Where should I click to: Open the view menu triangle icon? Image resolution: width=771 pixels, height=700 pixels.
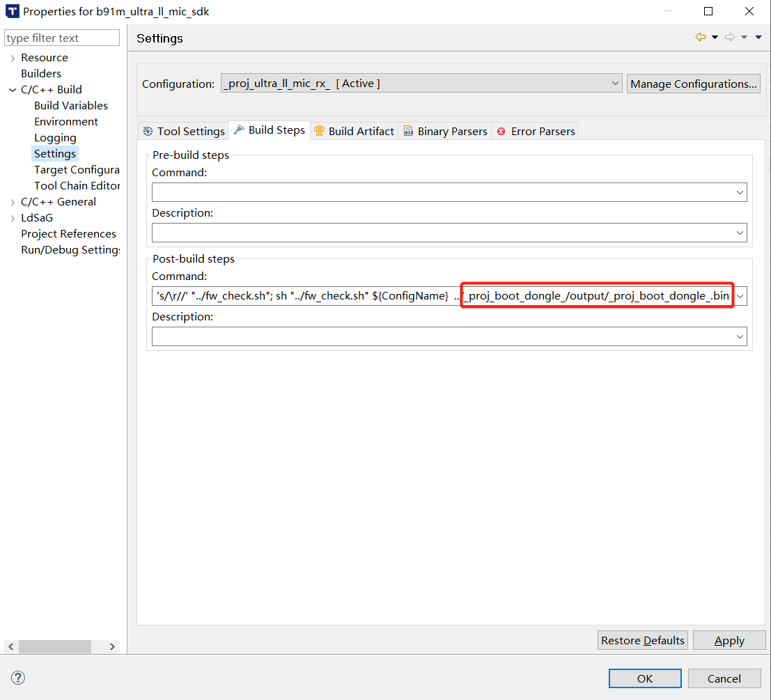coord(758,38)
